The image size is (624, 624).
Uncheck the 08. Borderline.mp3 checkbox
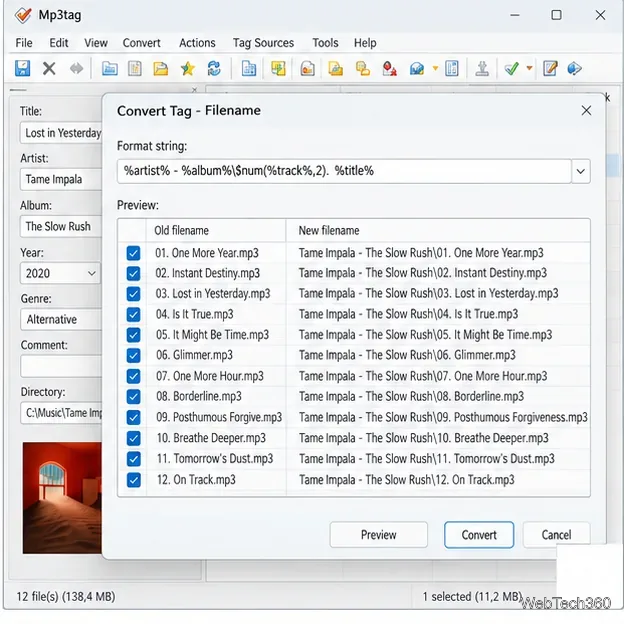[133, 396]
